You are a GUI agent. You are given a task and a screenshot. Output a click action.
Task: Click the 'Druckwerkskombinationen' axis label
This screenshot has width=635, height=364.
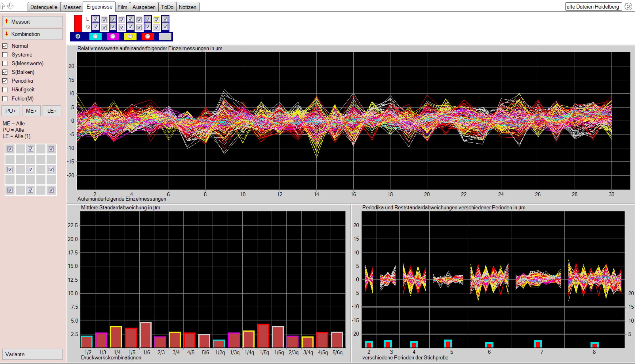(111, 358)
